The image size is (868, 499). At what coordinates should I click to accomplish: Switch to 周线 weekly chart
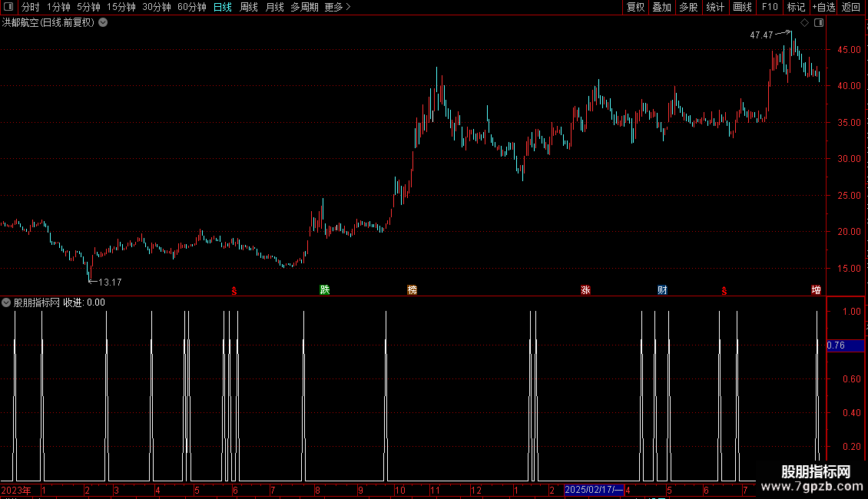249,7
